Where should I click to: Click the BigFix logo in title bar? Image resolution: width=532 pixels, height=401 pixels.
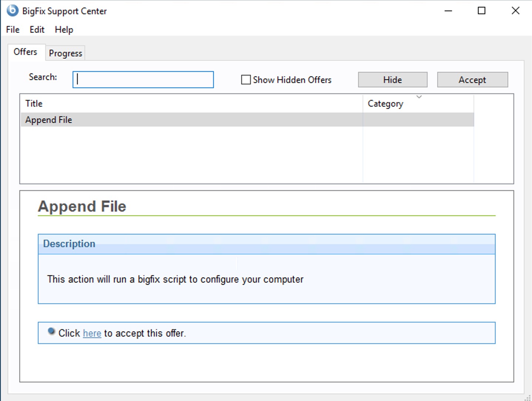click(x=12, y=11)
